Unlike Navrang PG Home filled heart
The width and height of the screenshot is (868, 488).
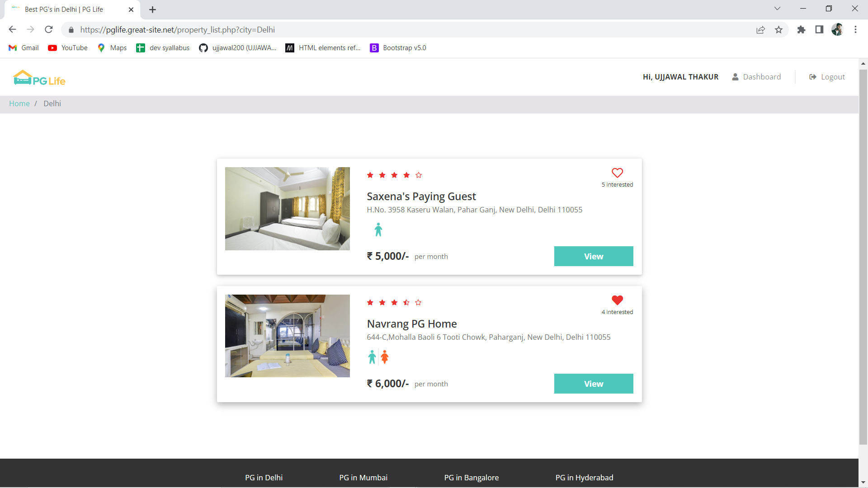[617, 300]
